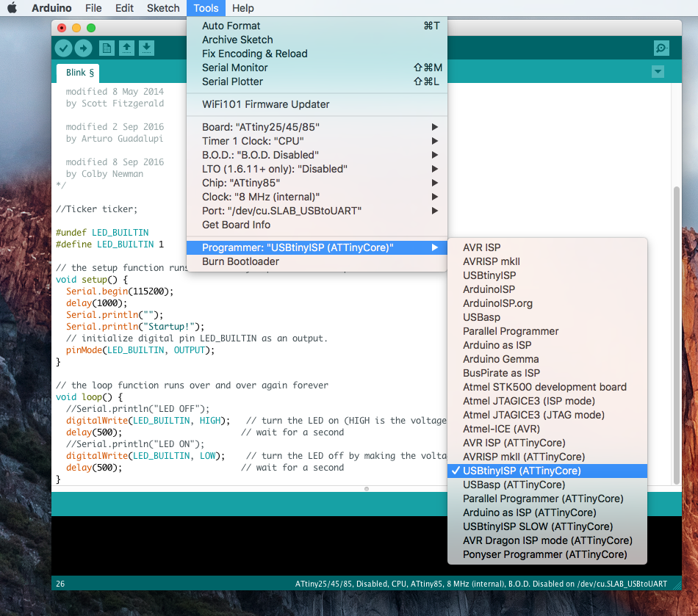
Task: Open the Arduino application menu
Action: 51,8
